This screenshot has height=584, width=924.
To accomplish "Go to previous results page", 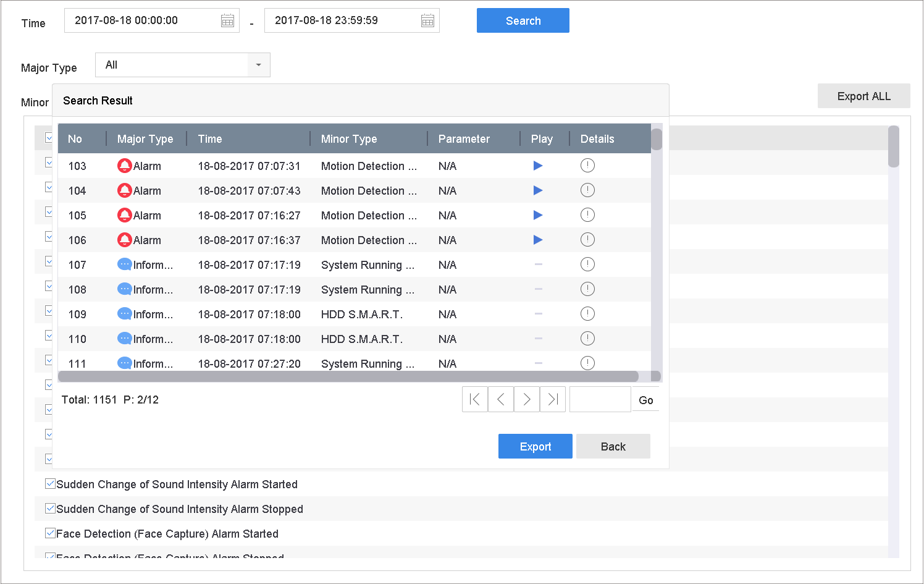I will click(x=501, y=400).
